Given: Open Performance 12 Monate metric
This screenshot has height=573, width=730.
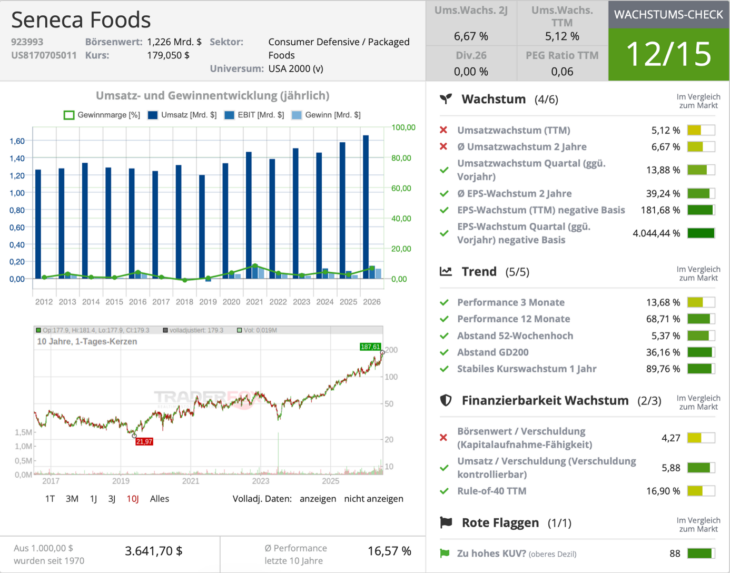Looking at the screenshot, I should click(x=514, y=319).
